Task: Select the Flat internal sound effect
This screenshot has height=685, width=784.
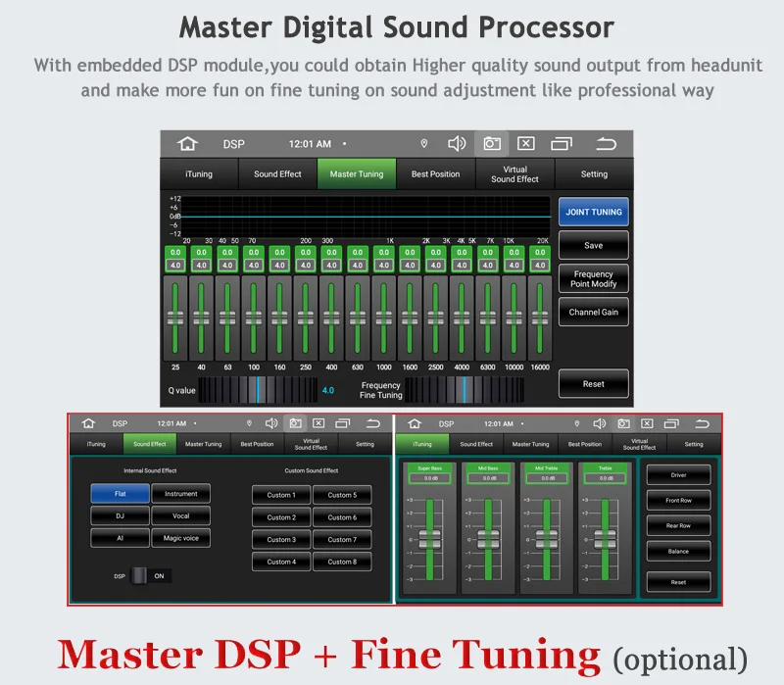Action: point(120,494)
